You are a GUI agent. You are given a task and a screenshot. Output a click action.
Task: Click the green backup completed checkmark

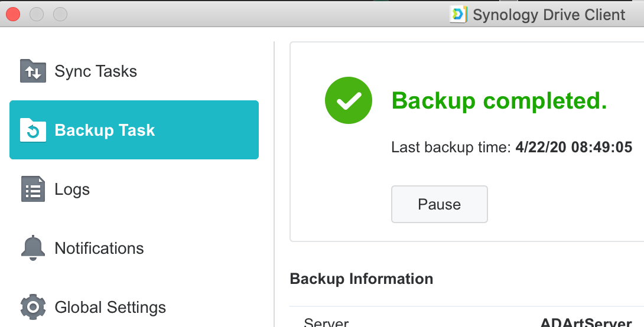(348, 100)
